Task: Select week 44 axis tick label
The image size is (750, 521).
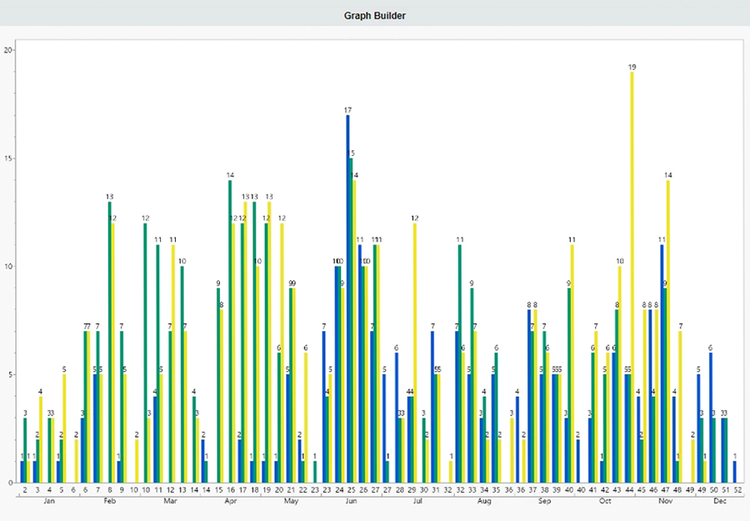Action: [x=629, y=491]
